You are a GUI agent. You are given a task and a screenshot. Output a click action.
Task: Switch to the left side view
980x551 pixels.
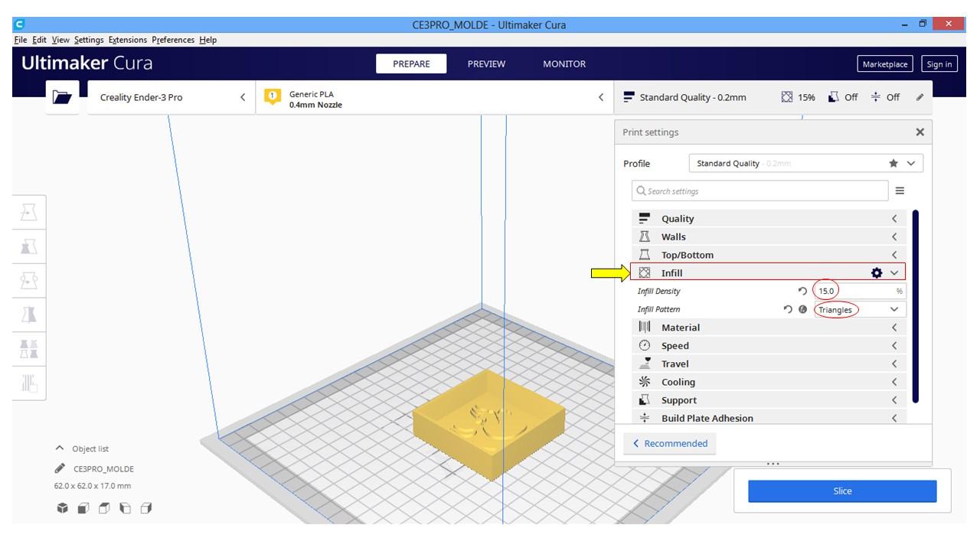click(x=125, y=508)
